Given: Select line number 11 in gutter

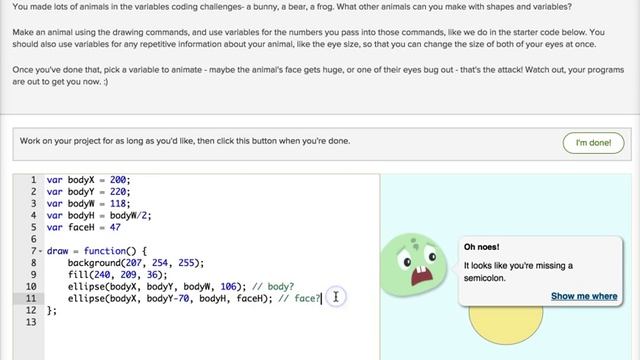Looking at the screenshot, I should 31,298.
